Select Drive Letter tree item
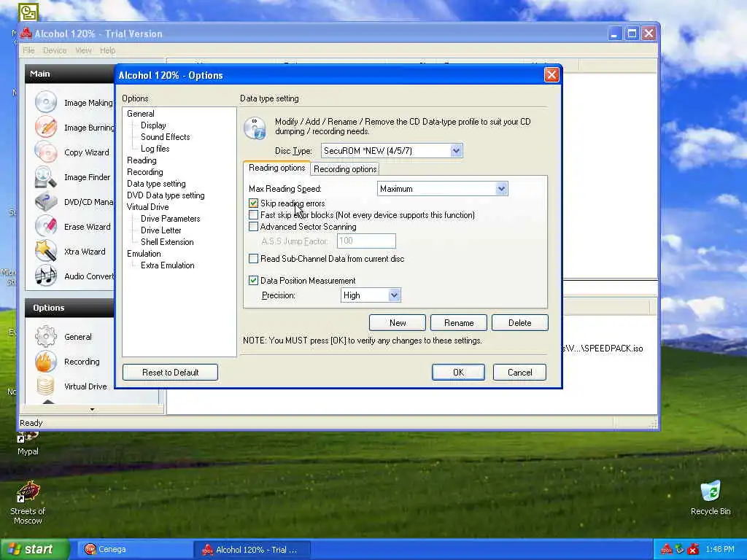Viewport: 747px width, 560px height. click(x=161, y=230)
